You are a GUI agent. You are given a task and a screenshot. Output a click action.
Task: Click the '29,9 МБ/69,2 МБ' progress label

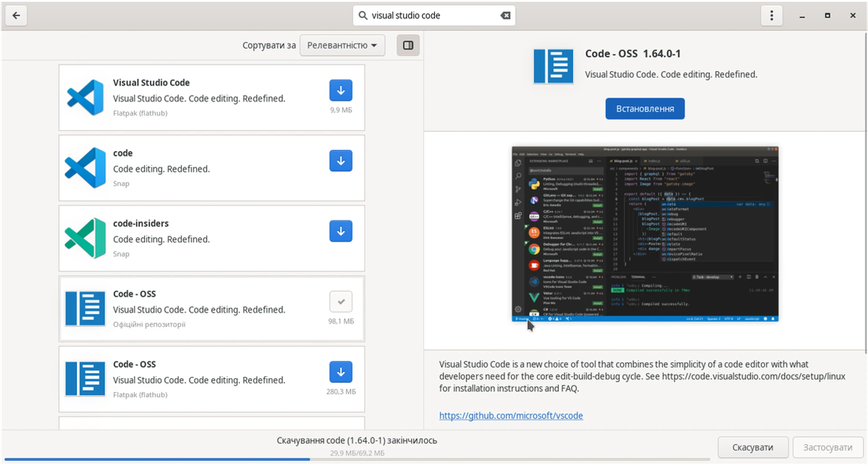357,453
